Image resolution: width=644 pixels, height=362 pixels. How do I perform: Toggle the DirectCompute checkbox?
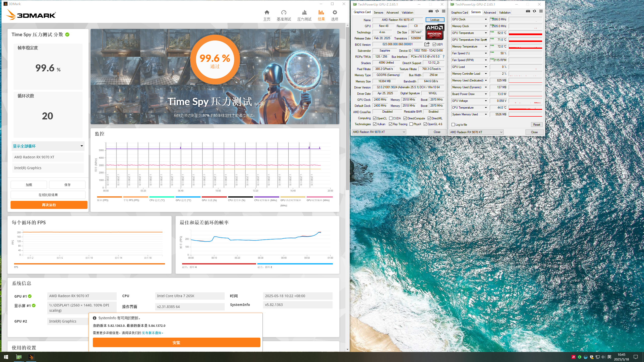point(405,118)
